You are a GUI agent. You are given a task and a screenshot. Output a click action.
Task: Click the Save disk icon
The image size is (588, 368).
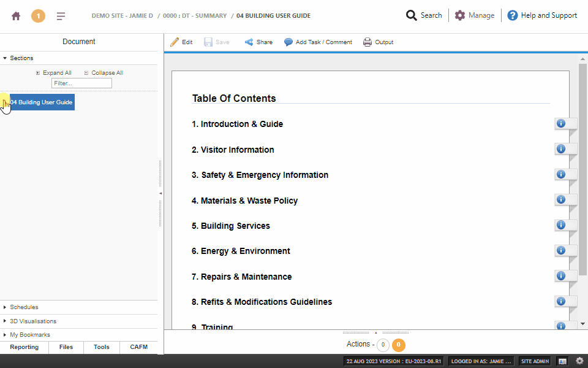point(208,42)
